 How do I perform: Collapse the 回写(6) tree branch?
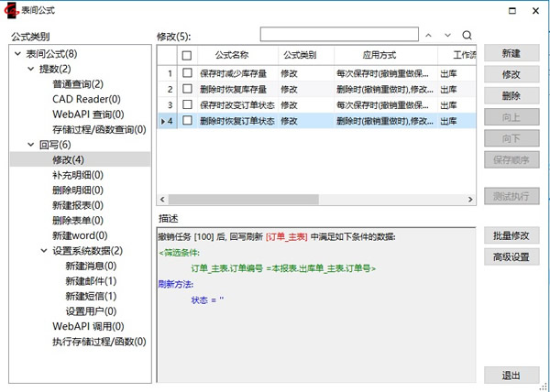31,145
